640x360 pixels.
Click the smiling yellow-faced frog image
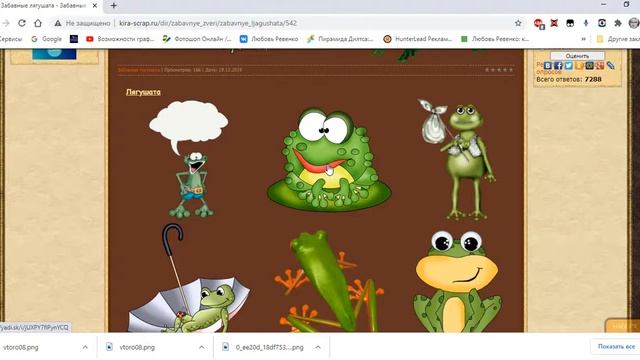457,282
